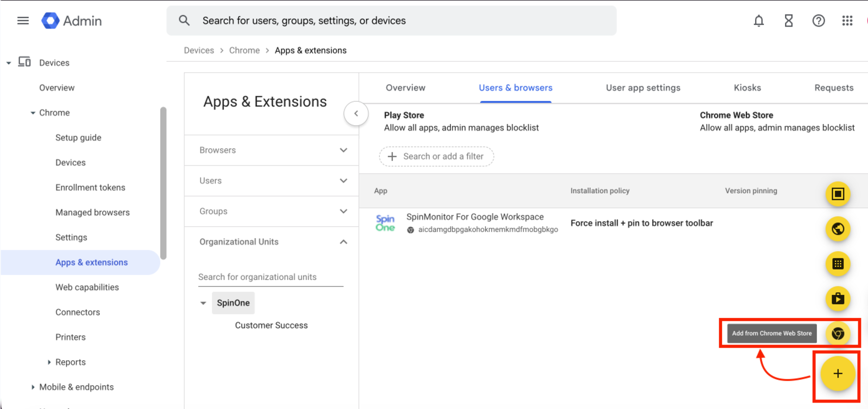This screenshot has width=868, height=409.
Task: Select the SpinOne organizational unit
Action: tap(233, 303)
